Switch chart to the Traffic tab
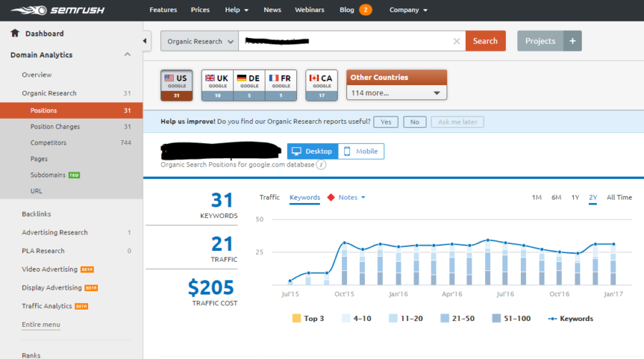This screenshot has width=644, height=359. [270, 197]
